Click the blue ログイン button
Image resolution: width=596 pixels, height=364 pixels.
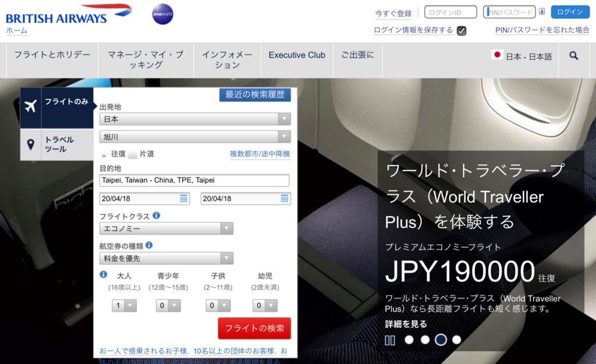570,12
